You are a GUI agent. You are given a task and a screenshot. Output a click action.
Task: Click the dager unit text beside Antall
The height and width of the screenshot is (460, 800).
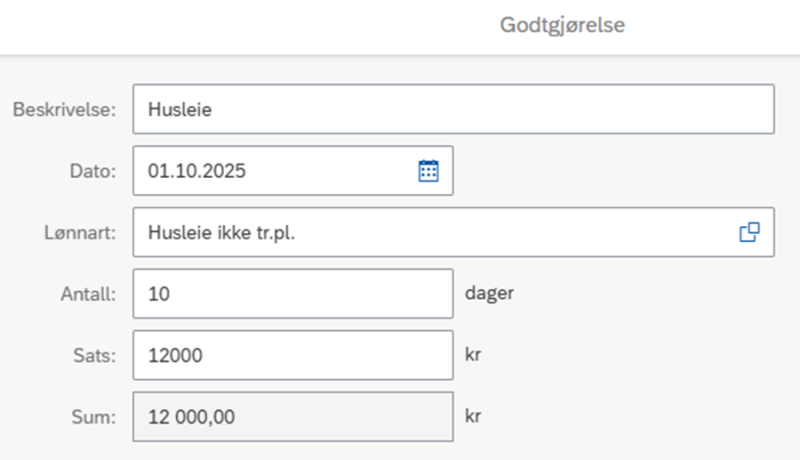(x=489, y=293)
